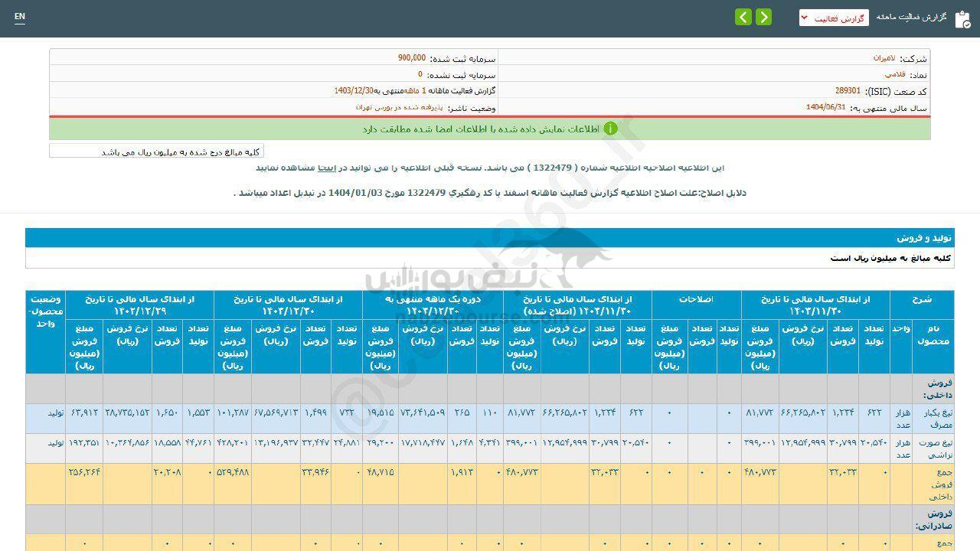Click the شرح column header in table
The width and height of the screenshot is (980, 551).
[x=923, y=298]
